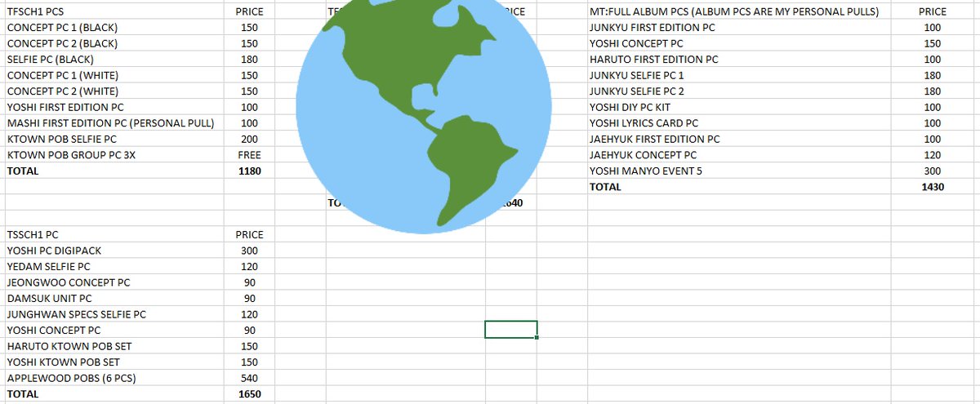The height and width of the screenshot is (404, 980).
Task: Click the 180 price of SELFIE PC (BLACK)
Action: (248, 60)
